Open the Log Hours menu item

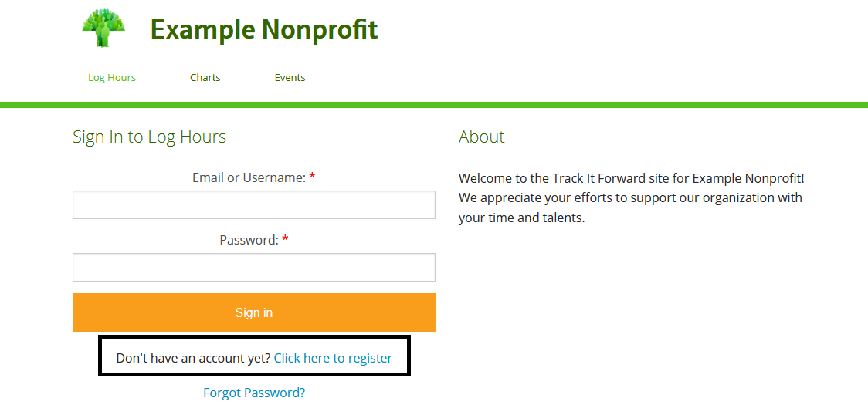click(x=112, y=78)
